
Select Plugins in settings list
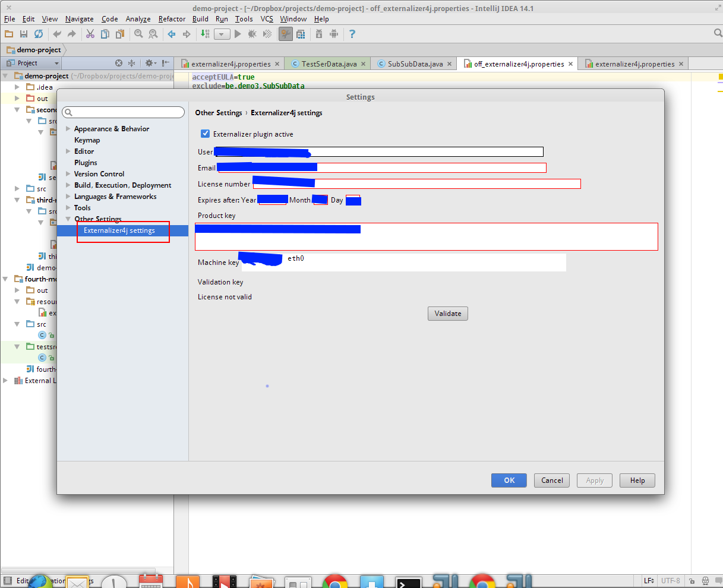pyautogui.click(x=86, y=163)
